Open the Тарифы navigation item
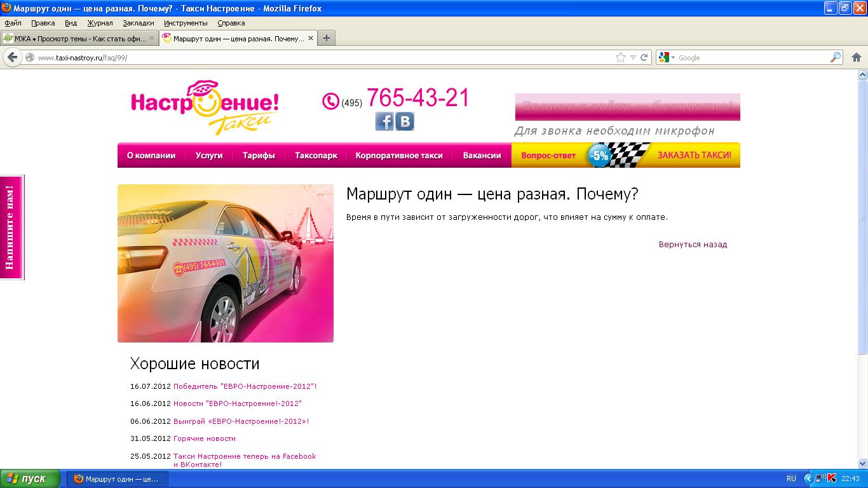Image resolution: width=868 pixels, height=488 pixels. pos(259,155)
